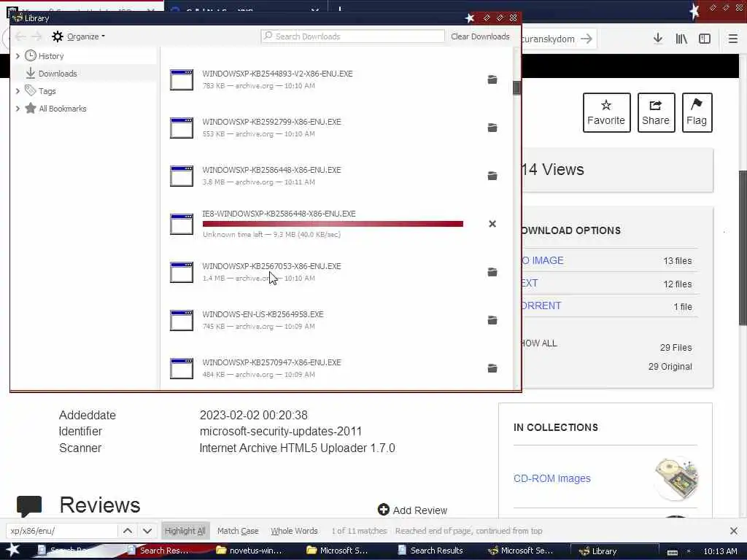Image resolution: width=747 pixels, height=560 pixels.
Task: Click the Library window star title button
Action: pos(470,18)
